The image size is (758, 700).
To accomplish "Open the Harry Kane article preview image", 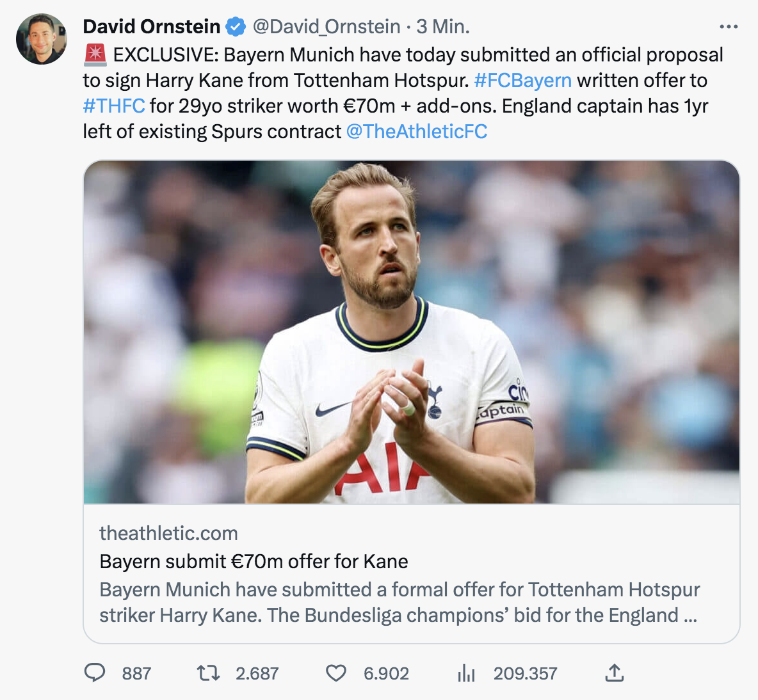I will click(412, 331).
